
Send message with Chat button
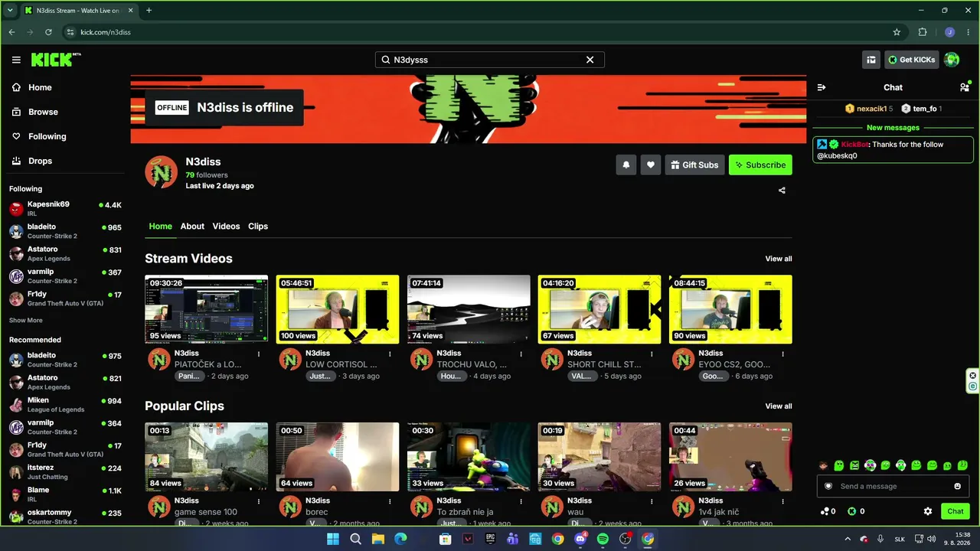point(955,511)
